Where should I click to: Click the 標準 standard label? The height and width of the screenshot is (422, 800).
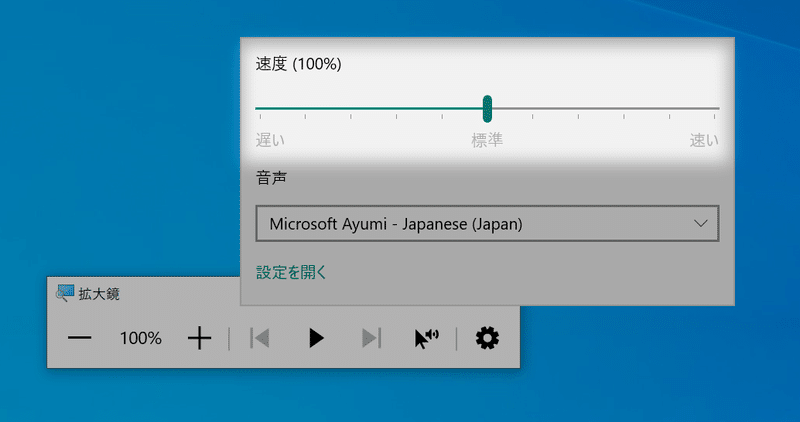[487, 140]
